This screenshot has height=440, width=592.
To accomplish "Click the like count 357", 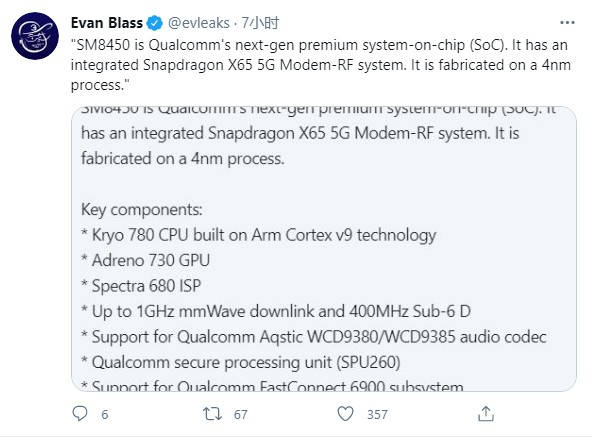I will (x=377, y=414).
